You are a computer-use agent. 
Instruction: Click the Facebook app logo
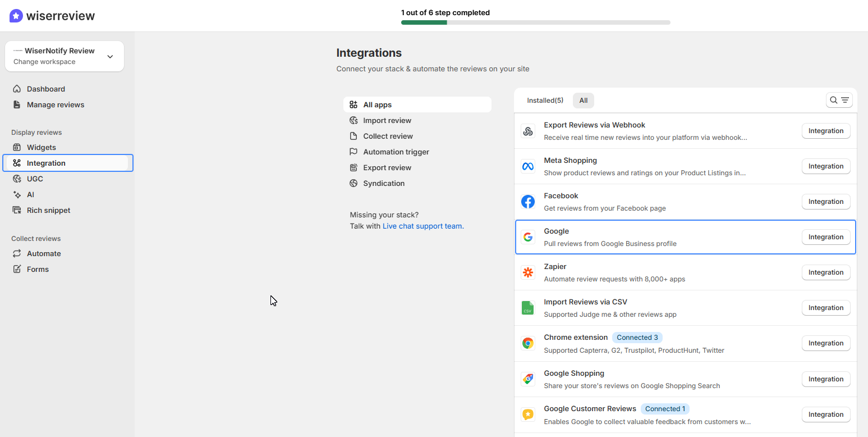528,201
